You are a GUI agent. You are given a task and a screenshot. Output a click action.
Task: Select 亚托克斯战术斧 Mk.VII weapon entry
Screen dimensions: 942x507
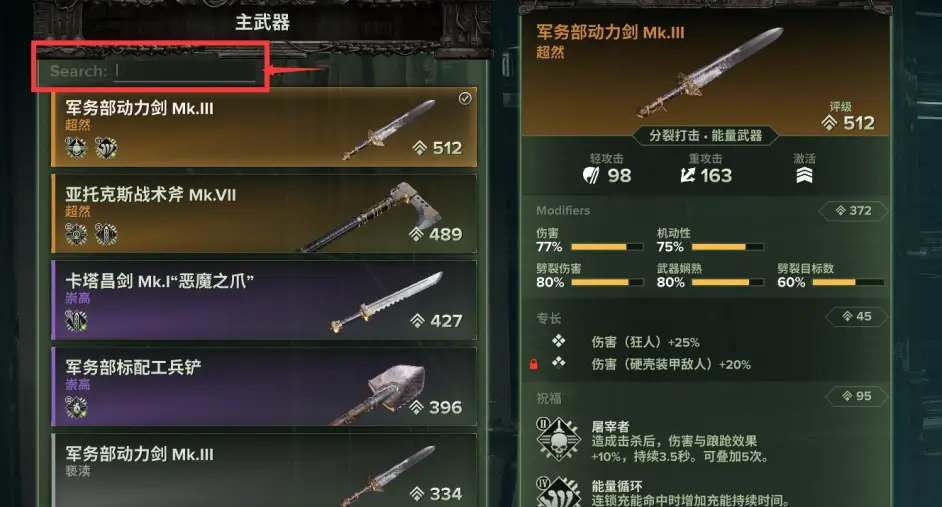pyautogui.click(x=264, y=214)
